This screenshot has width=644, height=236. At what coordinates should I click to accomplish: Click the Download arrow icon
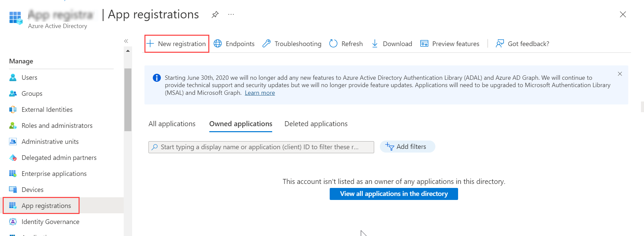375,44
